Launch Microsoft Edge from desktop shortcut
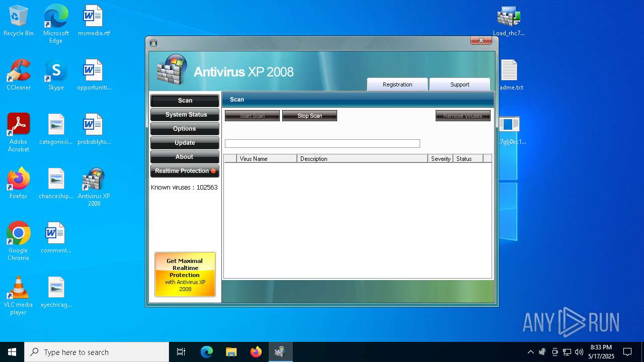Viewport: 644px width, 362px height. pos(56,24)
